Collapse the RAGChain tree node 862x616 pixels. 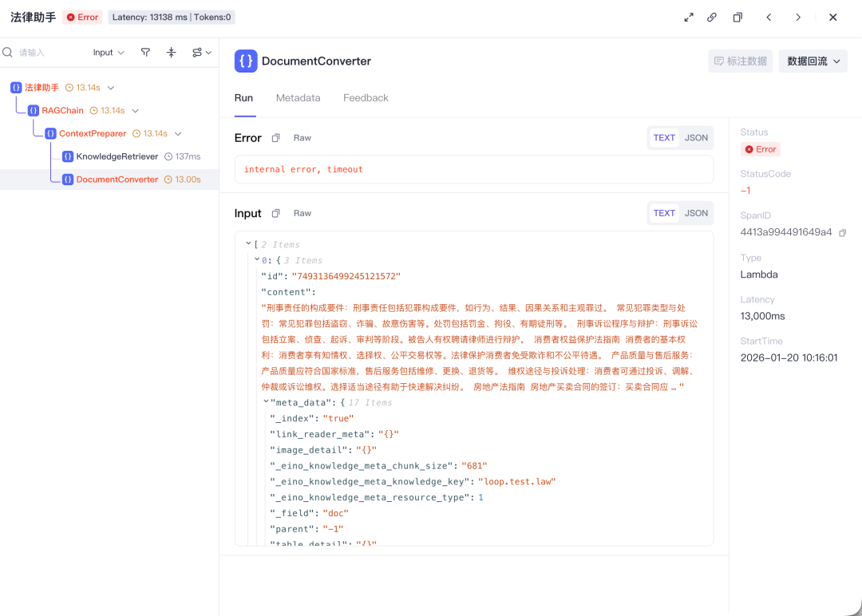(136, 111)
